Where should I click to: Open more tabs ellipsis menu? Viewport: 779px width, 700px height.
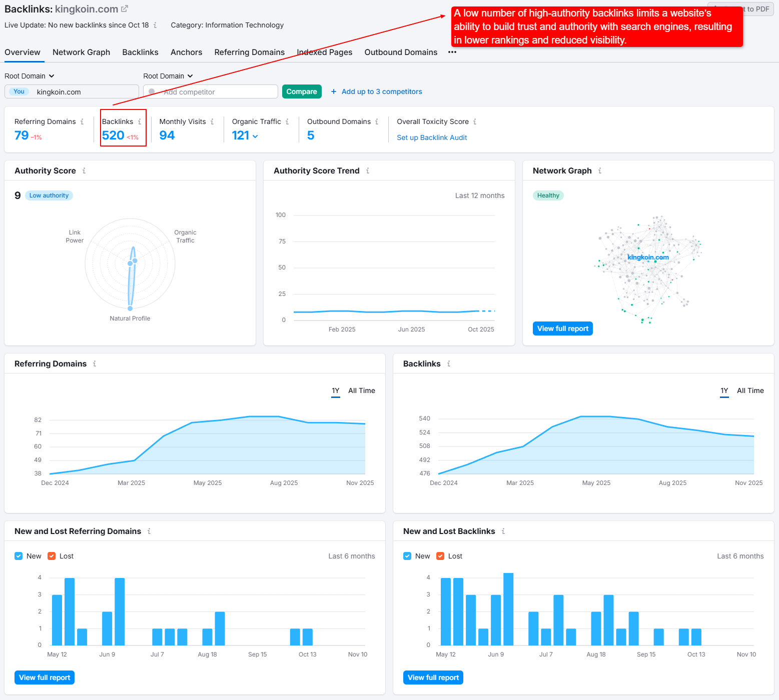(x=452, y=52)
